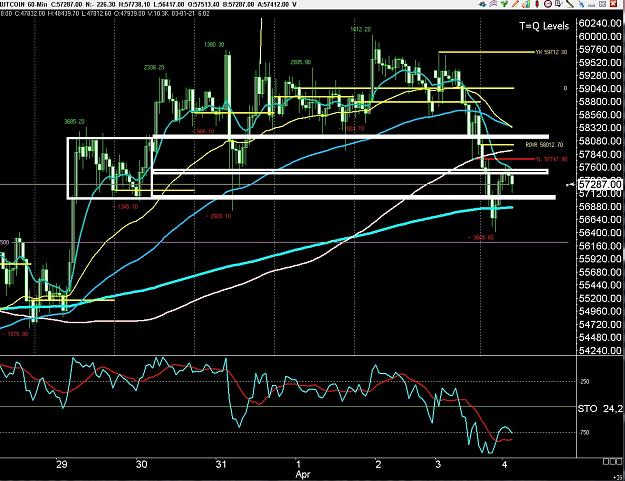
Task: Click the 60000.00 price axis label
Action: [x=600, y=36]
